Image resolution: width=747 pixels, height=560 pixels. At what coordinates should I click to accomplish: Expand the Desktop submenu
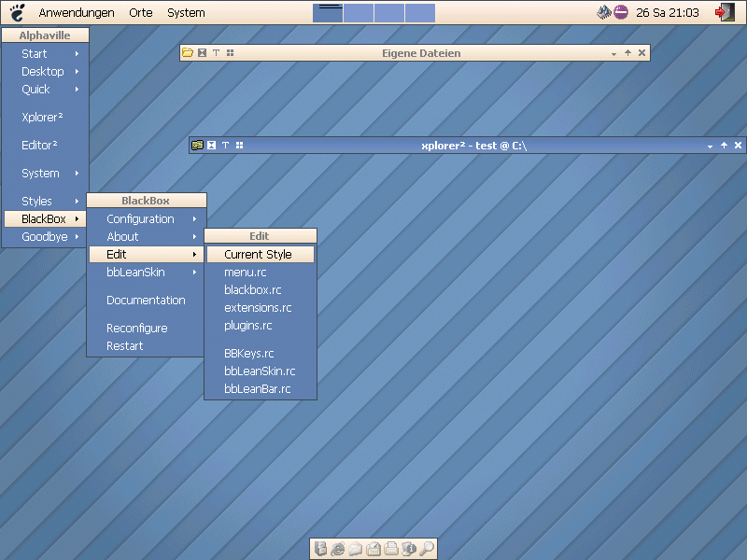[x=46, y=72]
